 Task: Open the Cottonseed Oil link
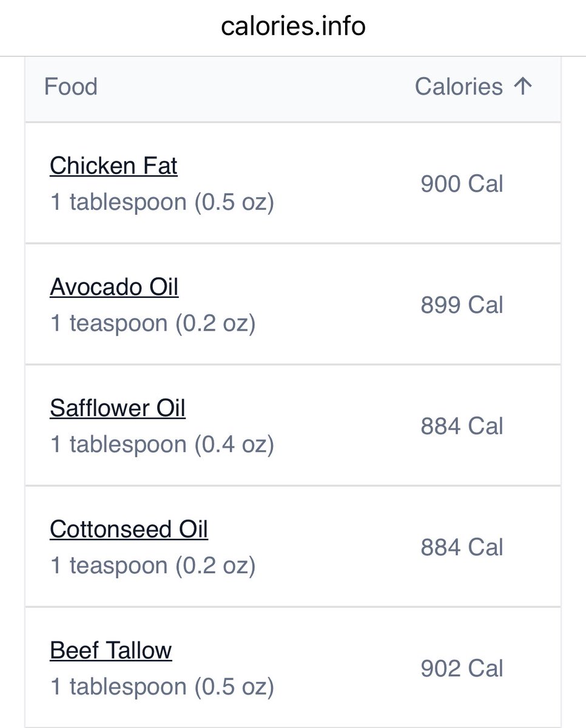129,529
